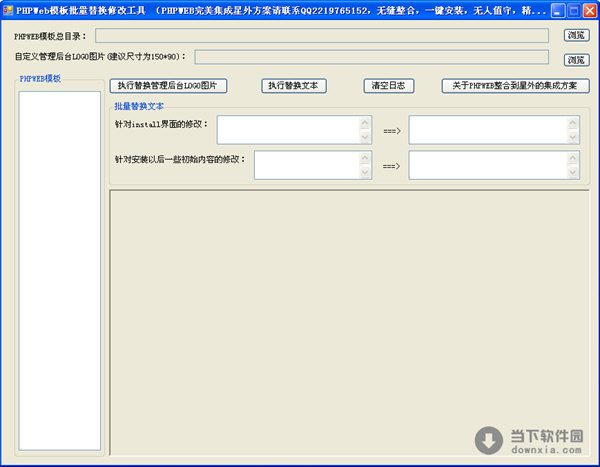Screen dimensions: 600x467
Task: Click up arrow of 初始内容 replacement box scrollbar
Action: pos(573,158)
